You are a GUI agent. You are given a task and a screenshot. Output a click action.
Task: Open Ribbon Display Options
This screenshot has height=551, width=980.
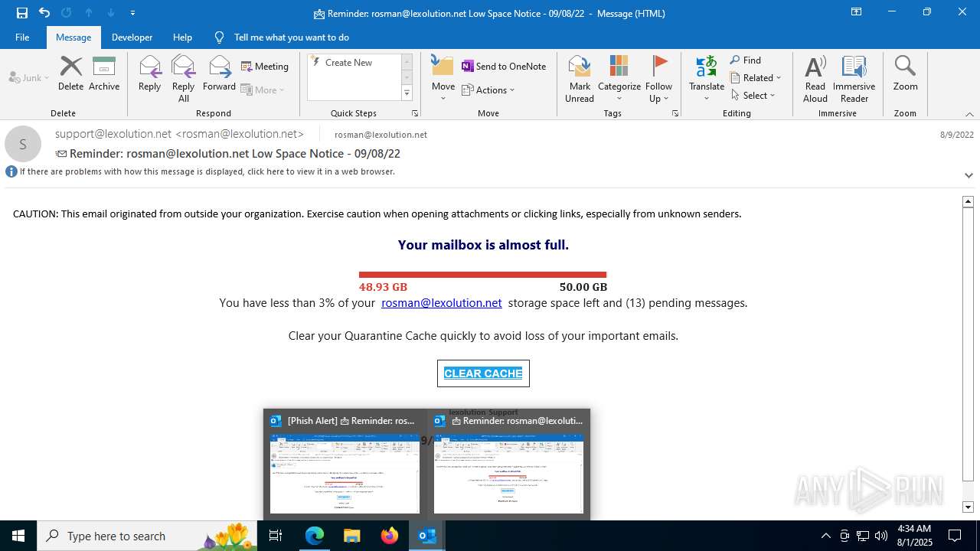[x=856, y=12]
